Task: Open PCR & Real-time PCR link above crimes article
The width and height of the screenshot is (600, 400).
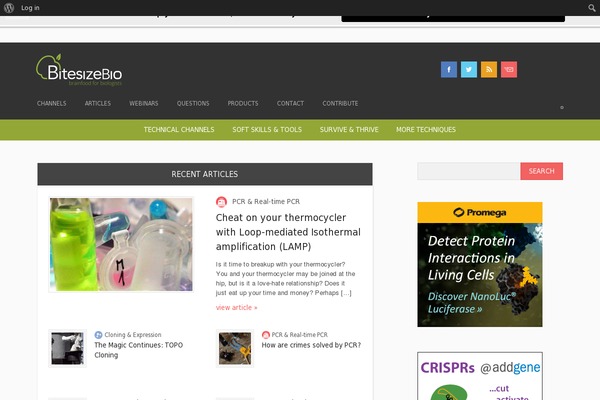Action: pos(300,335)
